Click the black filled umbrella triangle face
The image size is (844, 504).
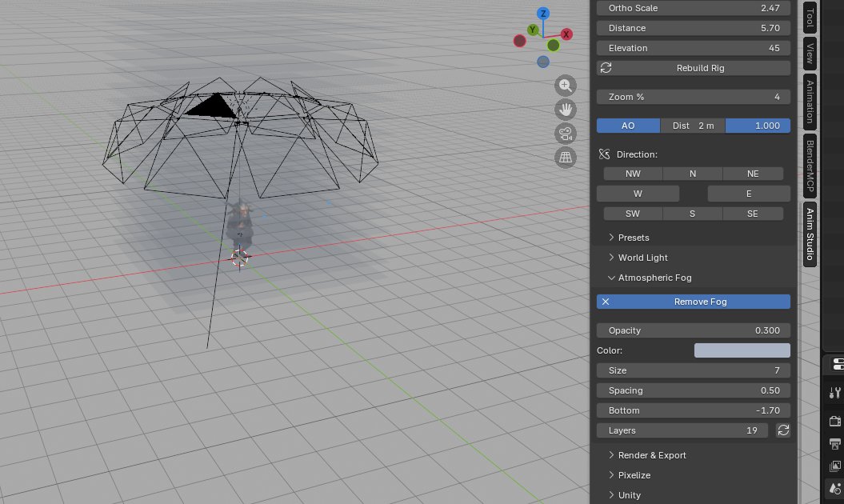(213, 106)
